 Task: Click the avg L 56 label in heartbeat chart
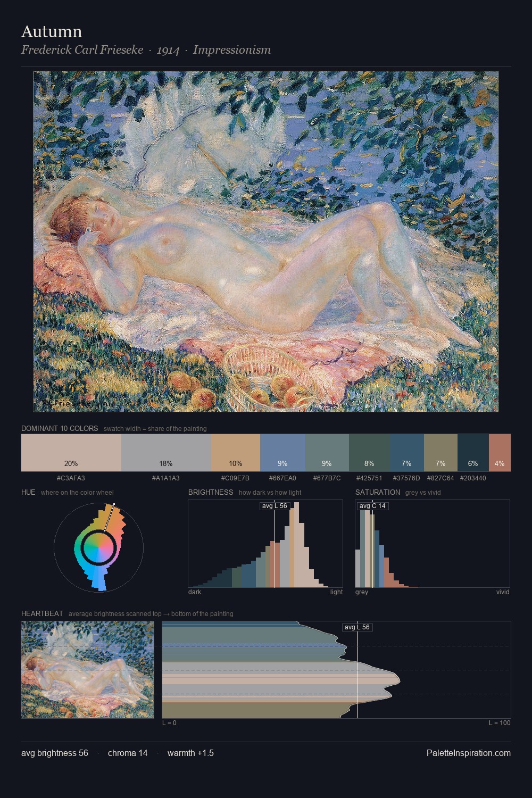(357, 627)
